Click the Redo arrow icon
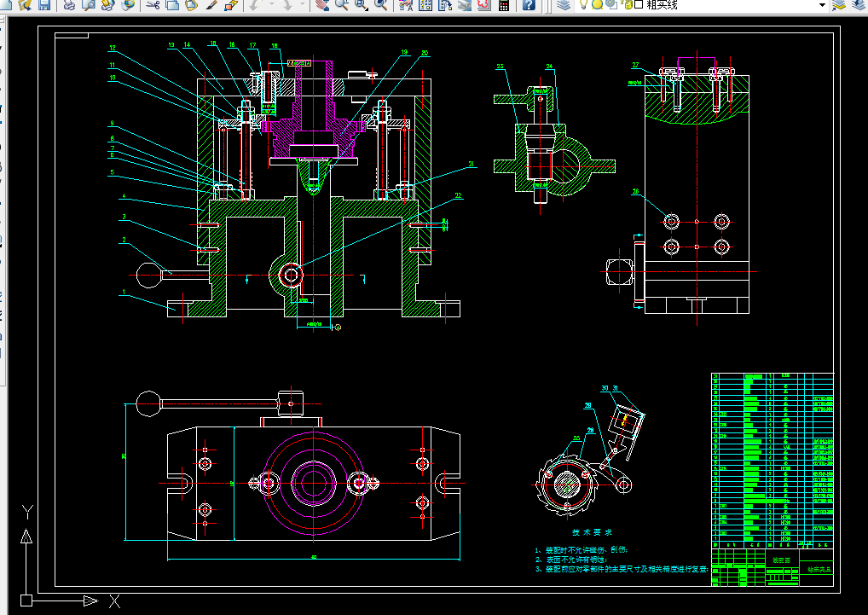Viewport: 868px width, 615px height. (x=288, y=5)
